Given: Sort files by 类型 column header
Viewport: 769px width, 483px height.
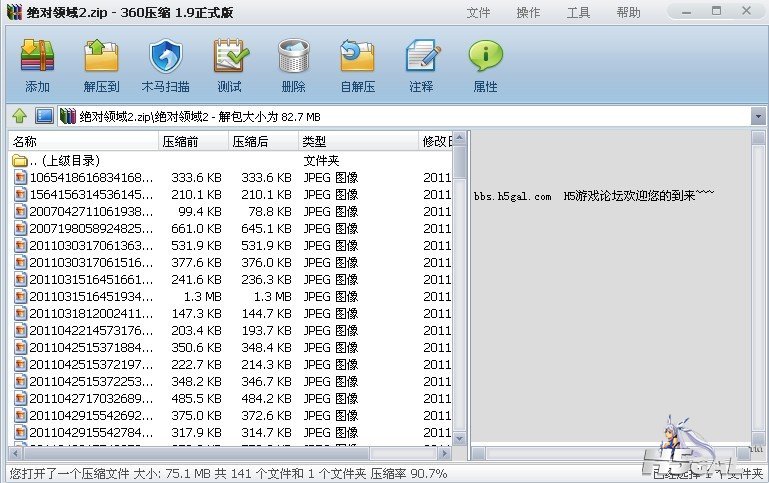Looking at the screenshot, I should [x=358, y=142].
